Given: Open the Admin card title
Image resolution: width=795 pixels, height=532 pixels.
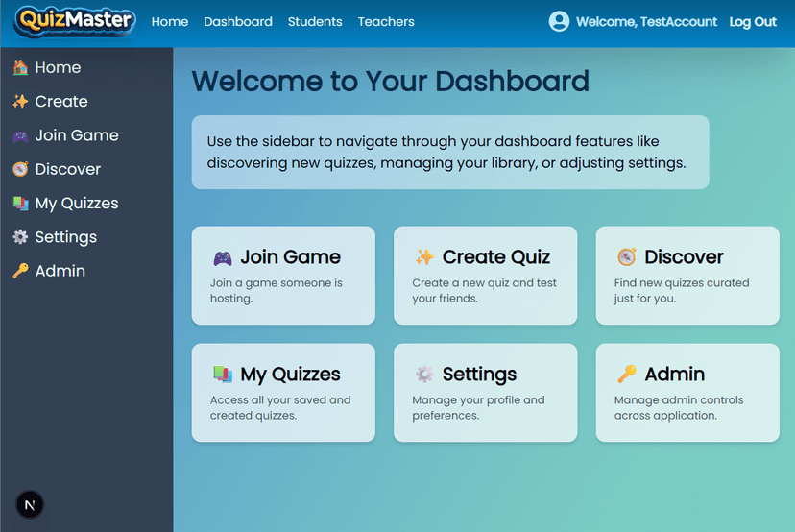Looking at the screenshot, I should click(x=674, y=375).
